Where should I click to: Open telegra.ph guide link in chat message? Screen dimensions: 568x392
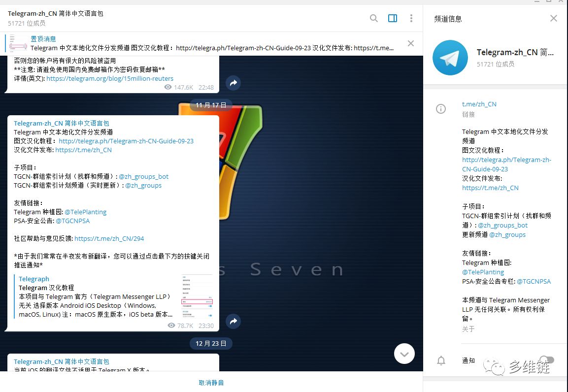126,141
